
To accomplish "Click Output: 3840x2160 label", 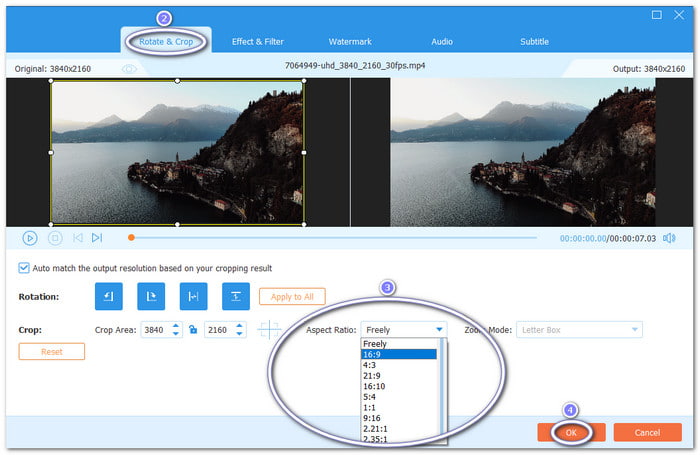I will pyautogui.click(x=649, y=69).
